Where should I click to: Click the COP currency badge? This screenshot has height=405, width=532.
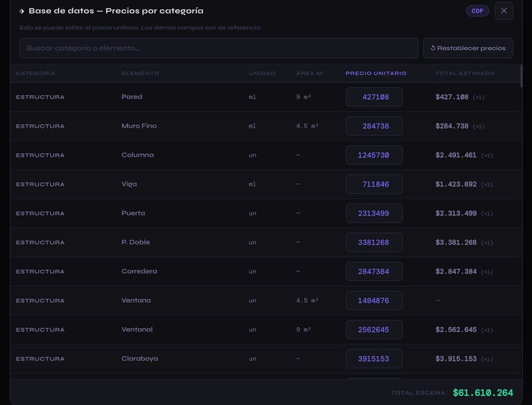pos(477,11)
